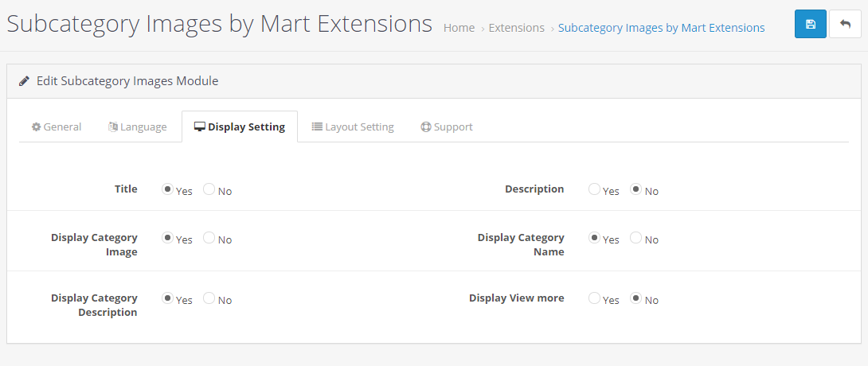Click the 'Display Category Description' label
The height and width of the screenshot is (366, 868).
click(94, 305)
